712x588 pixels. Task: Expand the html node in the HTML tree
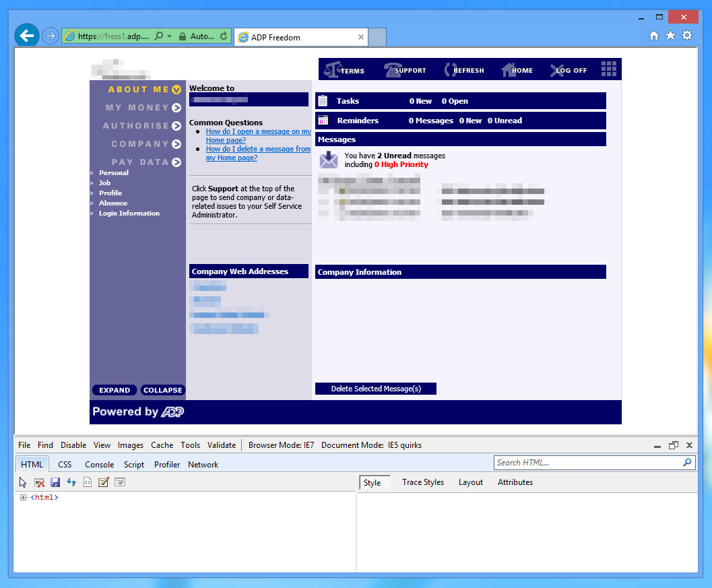click(x=23, y=497)
